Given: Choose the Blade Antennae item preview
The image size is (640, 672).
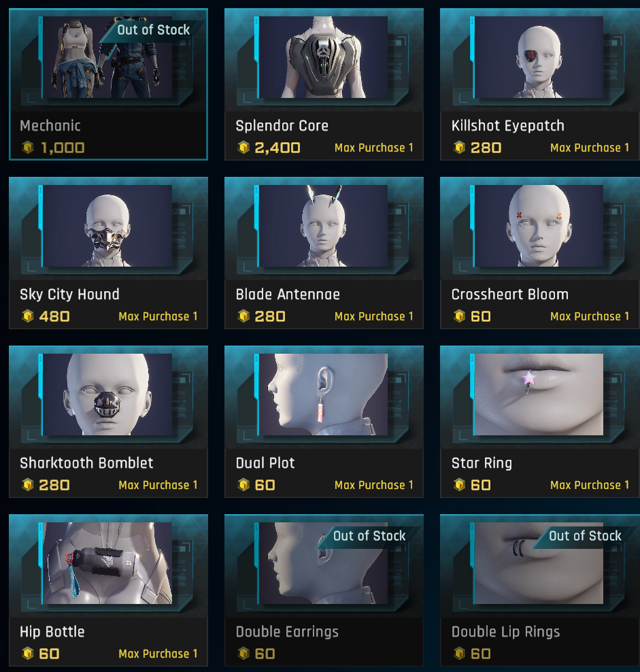Looking at the screenshot, I should pos(323,226).
